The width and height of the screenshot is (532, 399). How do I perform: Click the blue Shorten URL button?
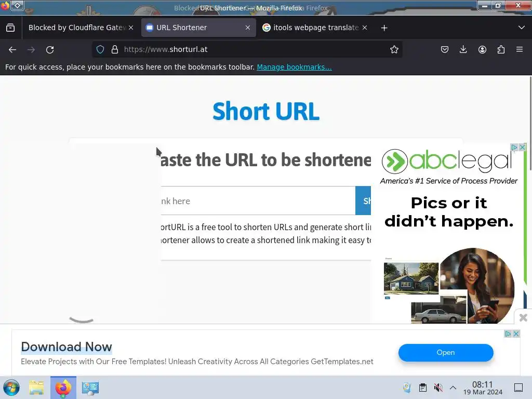[x=363, y=201]
